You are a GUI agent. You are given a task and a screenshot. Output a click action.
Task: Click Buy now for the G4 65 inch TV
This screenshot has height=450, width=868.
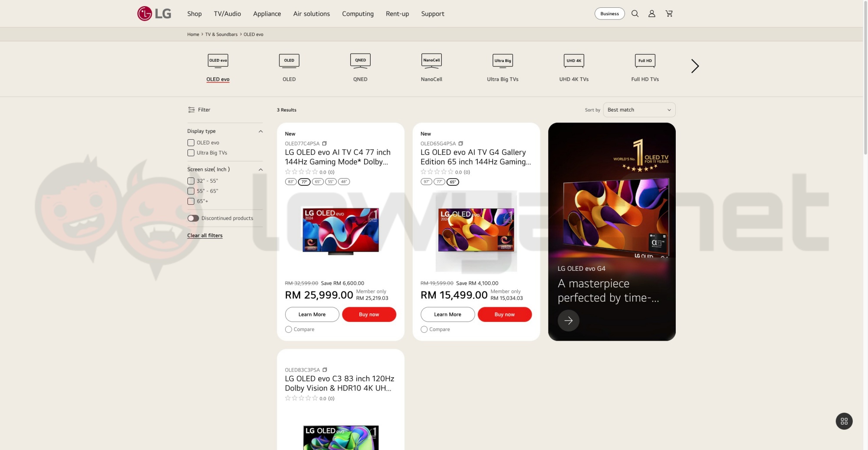point(505,315)
